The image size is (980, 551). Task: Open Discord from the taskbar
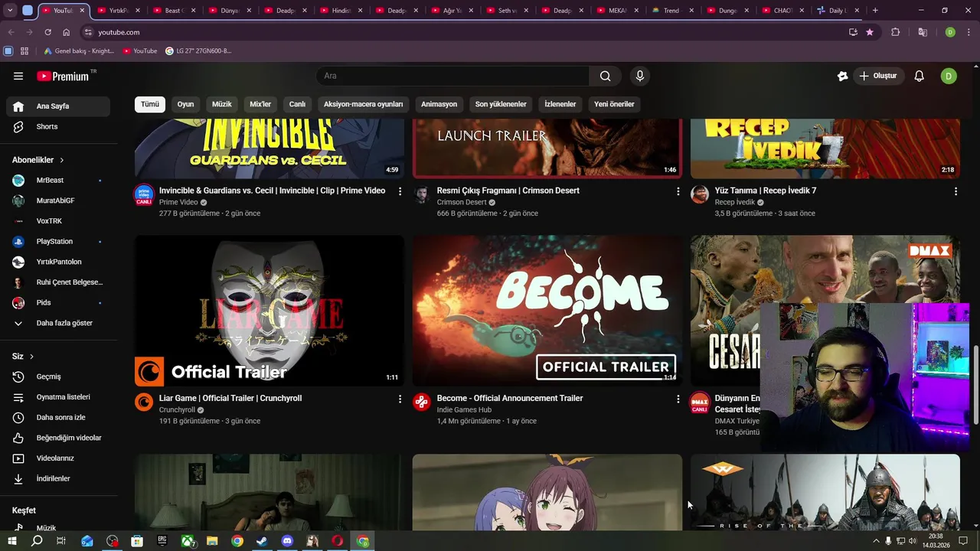(287, 541)
